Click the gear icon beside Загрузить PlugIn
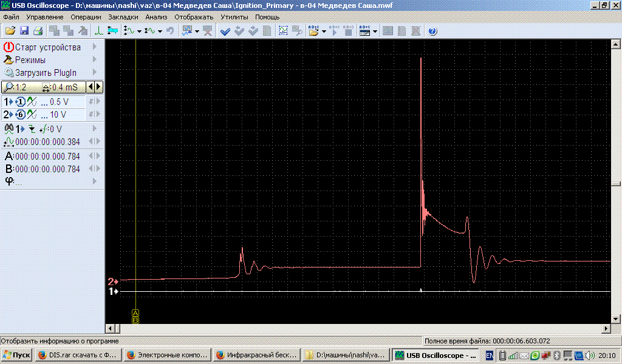Viewport: 622px width, 364px height. pos(9,73)
